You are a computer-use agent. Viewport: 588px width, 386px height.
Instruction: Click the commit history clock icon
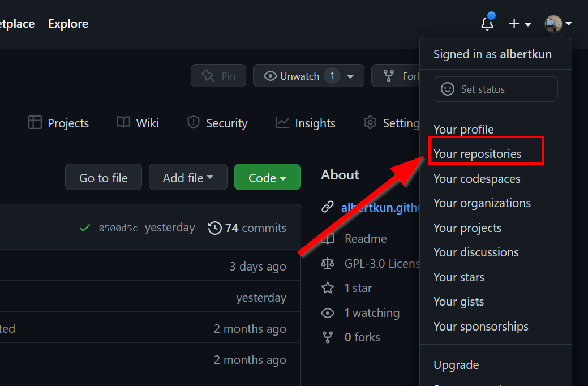point(215,228)
